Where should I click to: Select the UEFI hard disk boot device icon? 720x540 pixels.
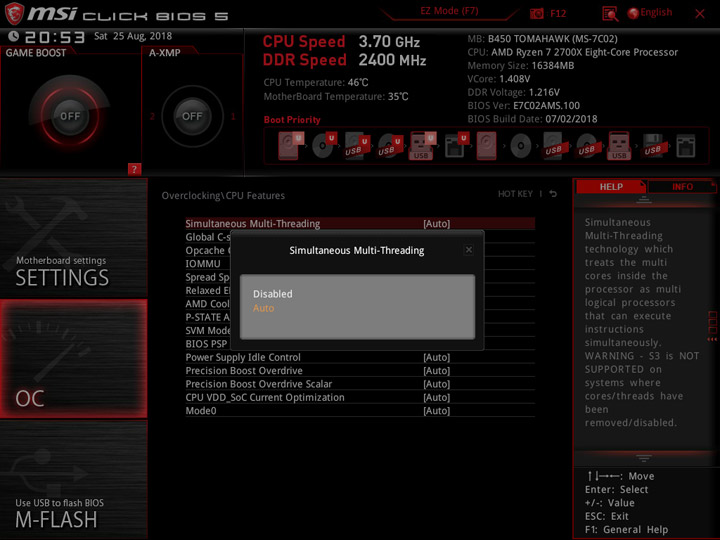click(290, 146)
